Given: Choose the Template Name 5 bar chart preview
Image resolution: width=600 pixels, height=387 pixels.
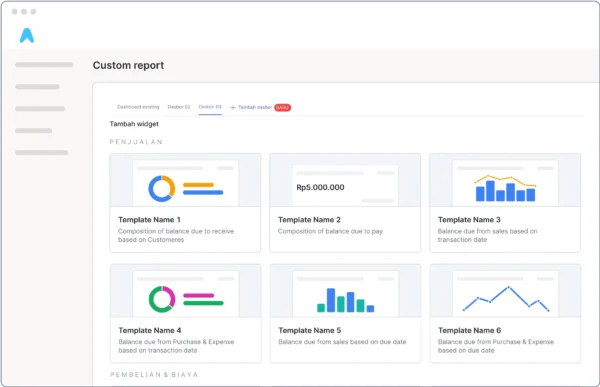Looking at the screenshot, I should (x=346, y=291).
